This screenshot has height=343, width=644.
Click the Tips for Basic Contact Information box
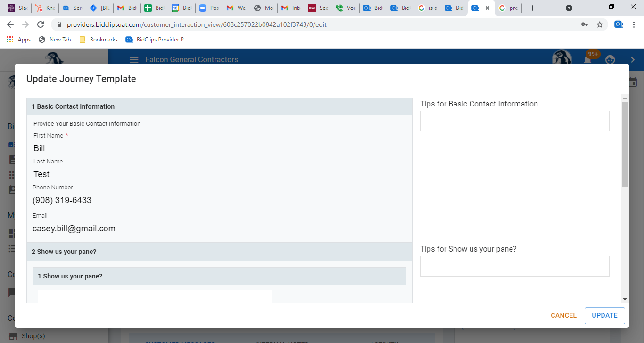(514, 121)
